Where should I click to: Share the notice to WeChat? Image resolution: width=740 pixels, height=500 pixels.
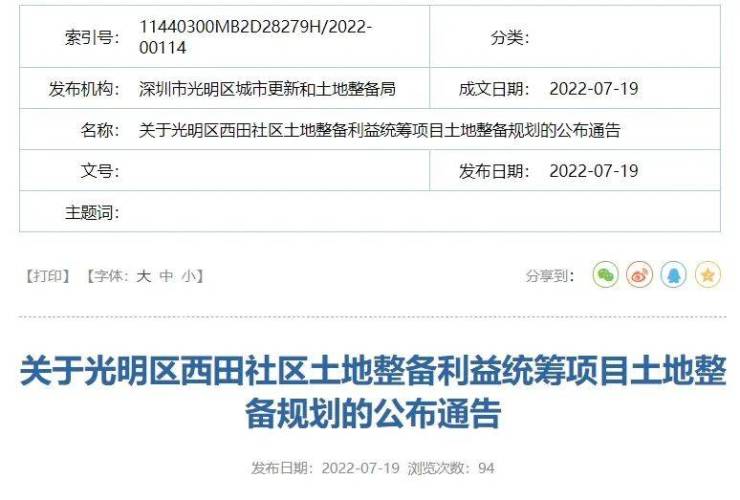[605, 274]
